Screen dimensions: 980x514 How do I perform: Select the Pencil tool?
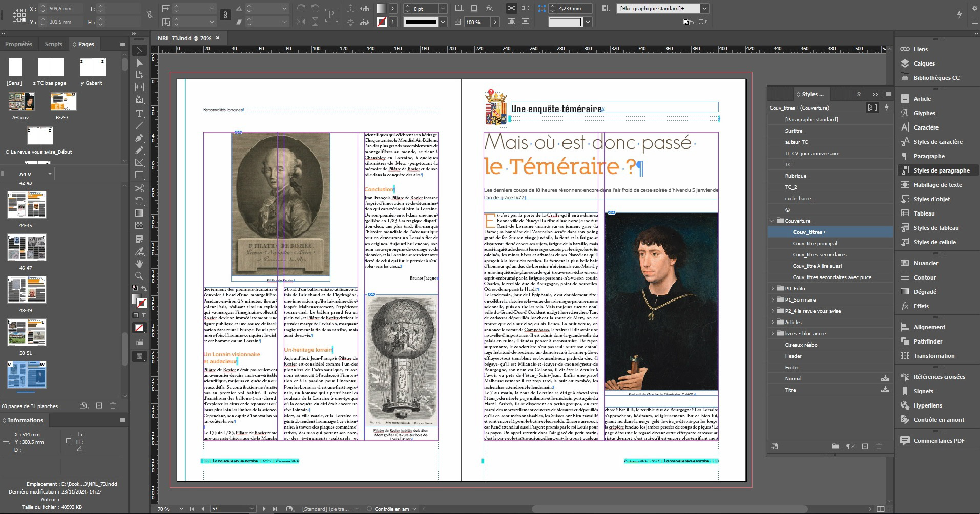(139, 151)
